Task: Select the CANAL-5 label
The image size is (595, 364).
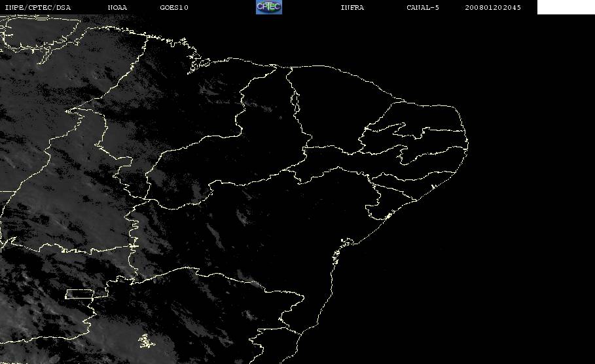Action: tap(423, 8)
